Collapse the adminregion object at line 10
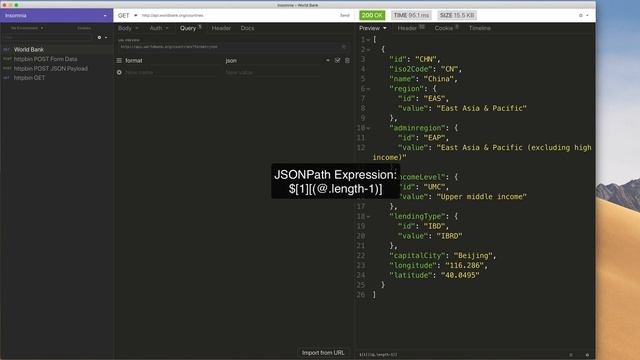This screenshot has width=640, height=360. [368, 128]
